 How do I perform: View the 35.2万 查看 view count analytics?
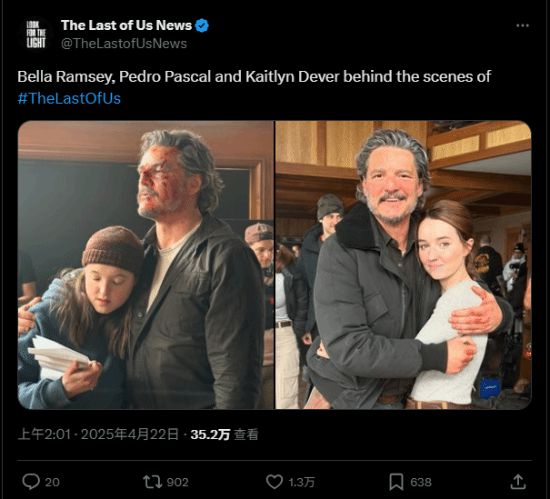tap(224, 435)
